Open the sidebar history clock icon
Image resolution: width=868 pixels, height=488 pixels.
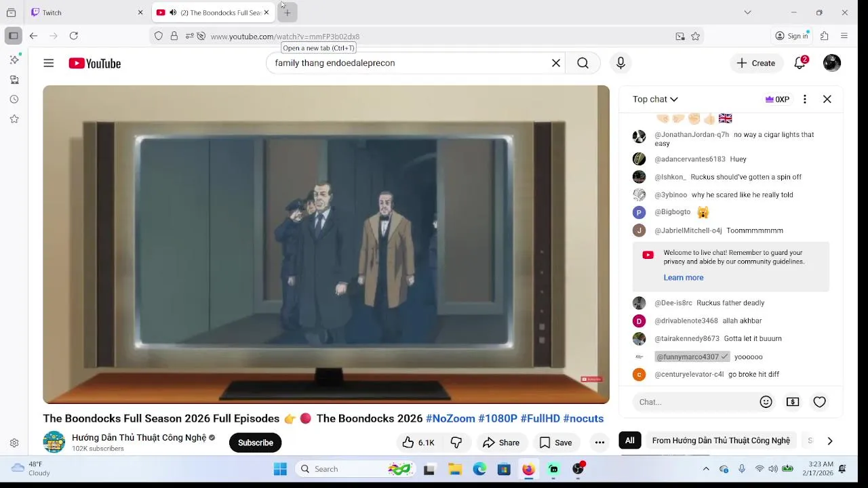14,99
